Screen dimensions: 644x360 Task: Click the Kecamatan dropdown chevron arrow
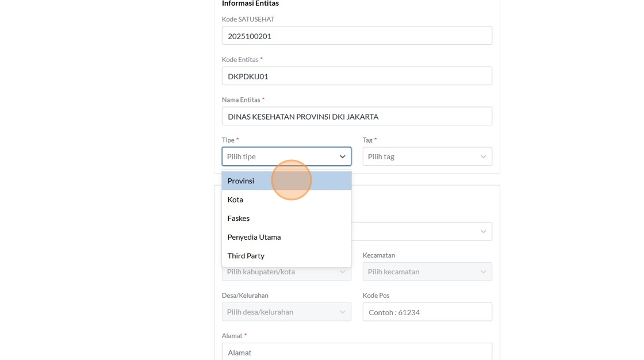pos(483,271)
